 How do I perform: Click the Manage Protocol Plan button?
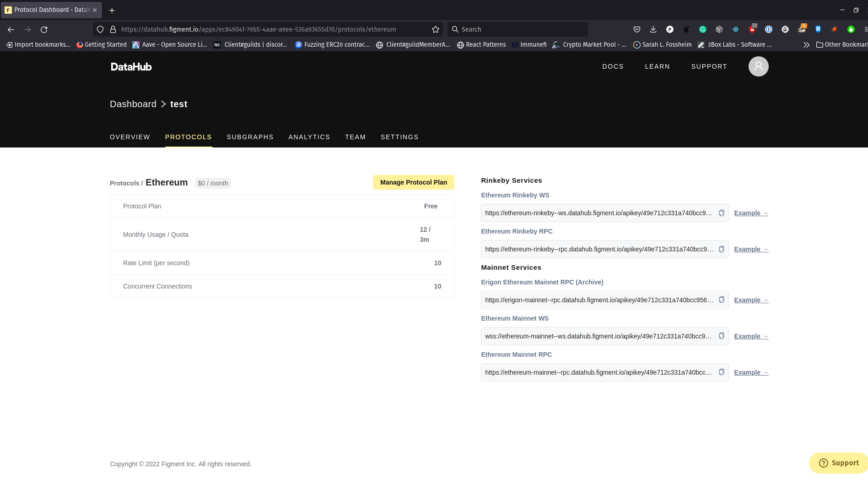(x=413, y=182)
